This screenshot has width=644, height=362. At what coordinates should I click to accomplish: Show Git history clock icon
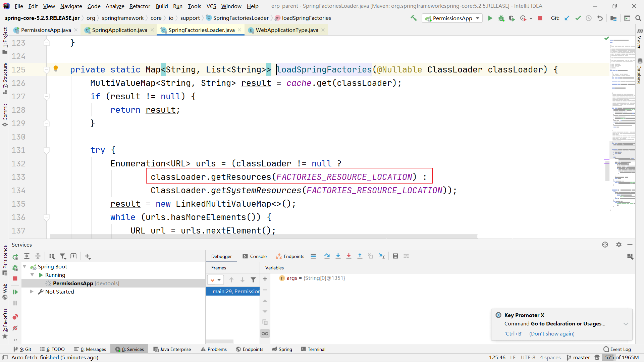[589, 18]
